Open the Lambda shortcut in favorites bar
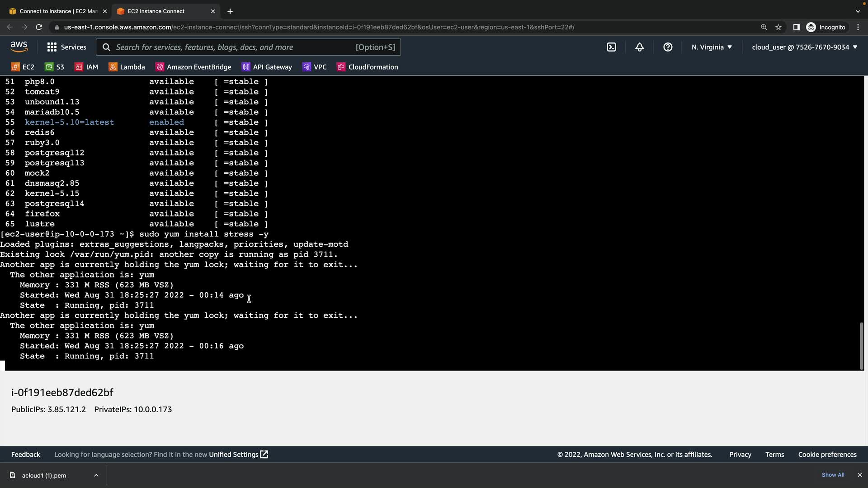This screenshot has width=868, height=488. 127,67
